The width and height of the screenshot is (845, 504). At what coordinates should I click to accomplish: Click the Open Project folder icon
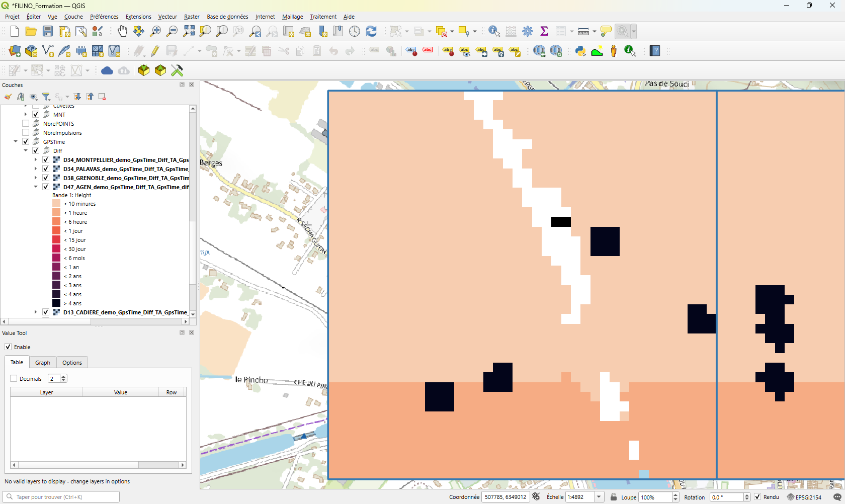pyautogui.click(x=31, y=31)
